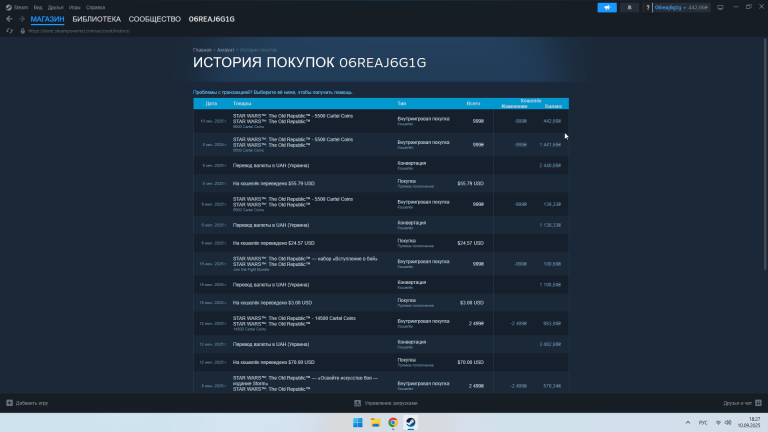Open the transaction row with balance 1 441,66₴
Screen dimensions: 768x432
381,144
